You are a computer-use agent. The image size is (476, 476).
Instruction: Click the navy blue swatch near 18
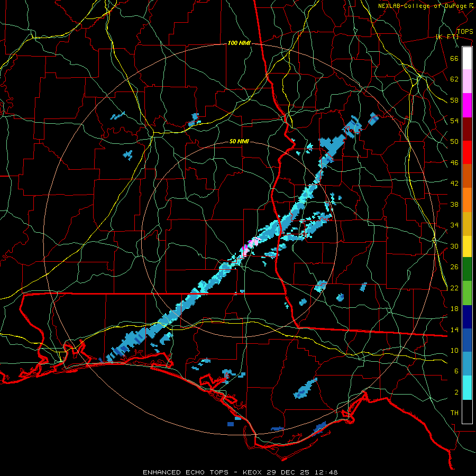pos(467,317)
